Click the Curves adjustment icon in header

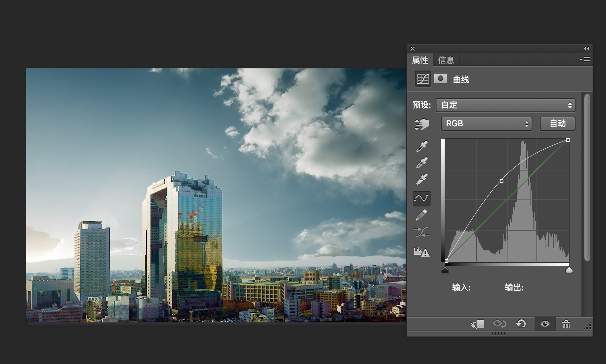pos(423,79)
